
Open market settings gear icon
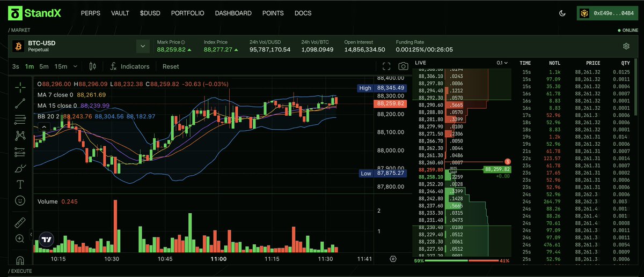pyautogui.click(x=626, y=47)
